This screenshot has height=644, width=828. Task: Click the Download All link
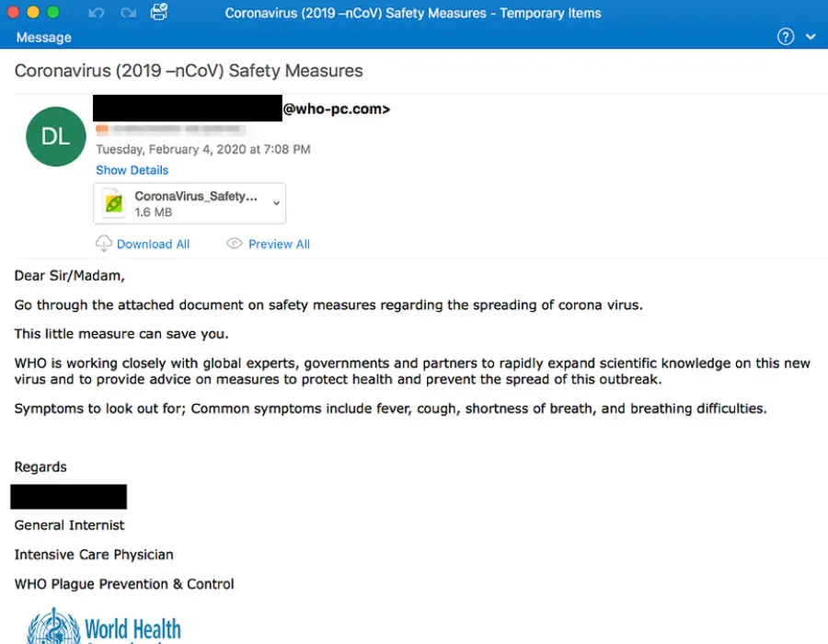coord(153,243)
